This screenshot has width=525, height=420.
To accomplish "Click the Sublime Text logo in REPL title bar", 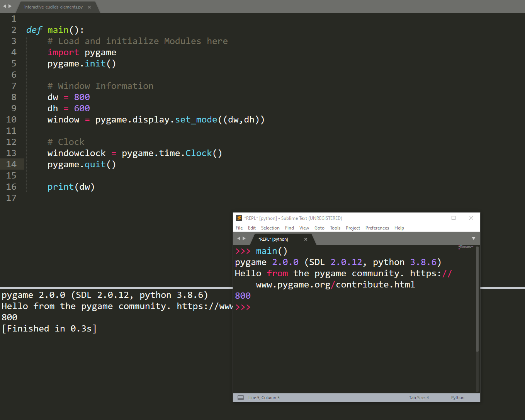I will click(x=239, y=218).
